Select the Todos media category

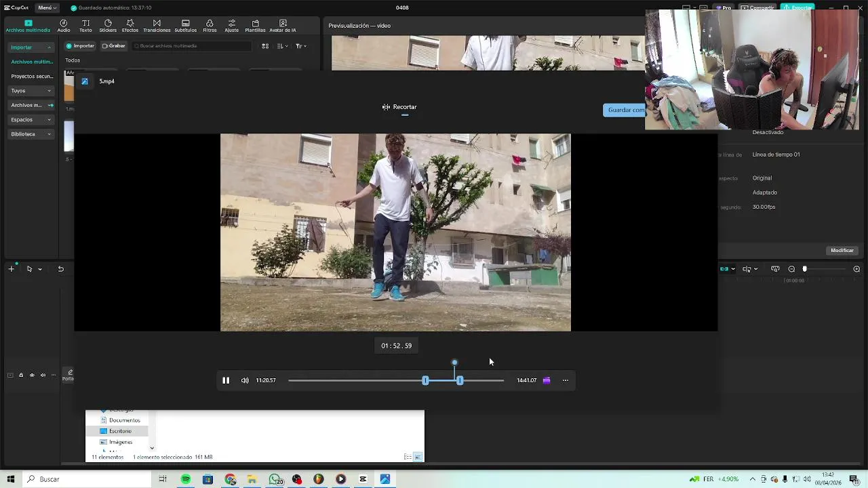click(73, 60)
